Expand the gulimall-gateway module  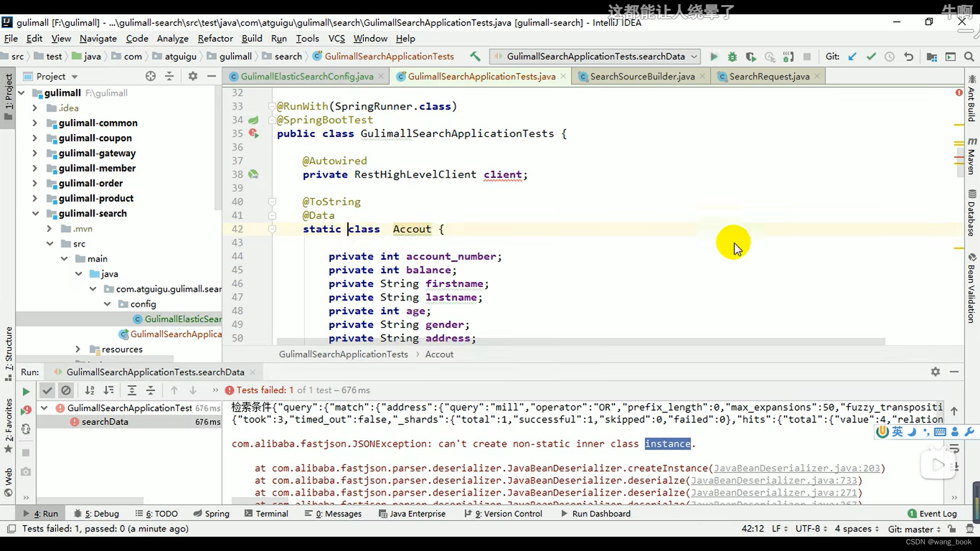35,153
